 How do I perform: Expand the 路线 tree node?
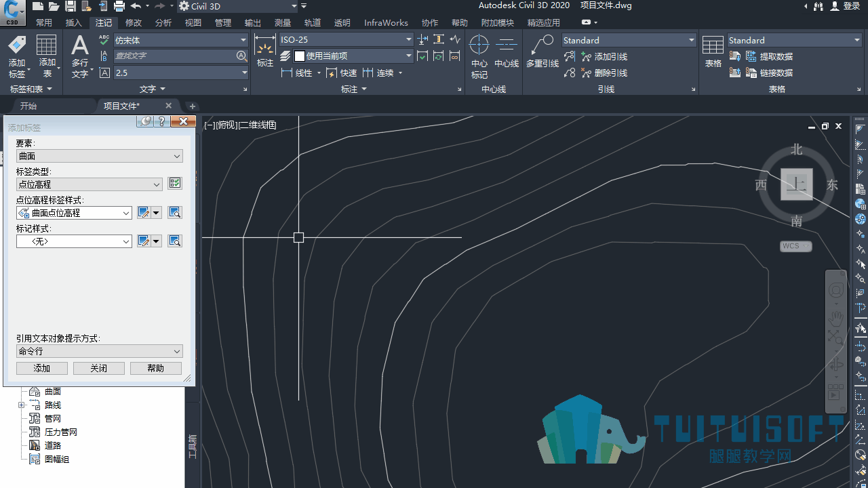[x=21, y=405]
